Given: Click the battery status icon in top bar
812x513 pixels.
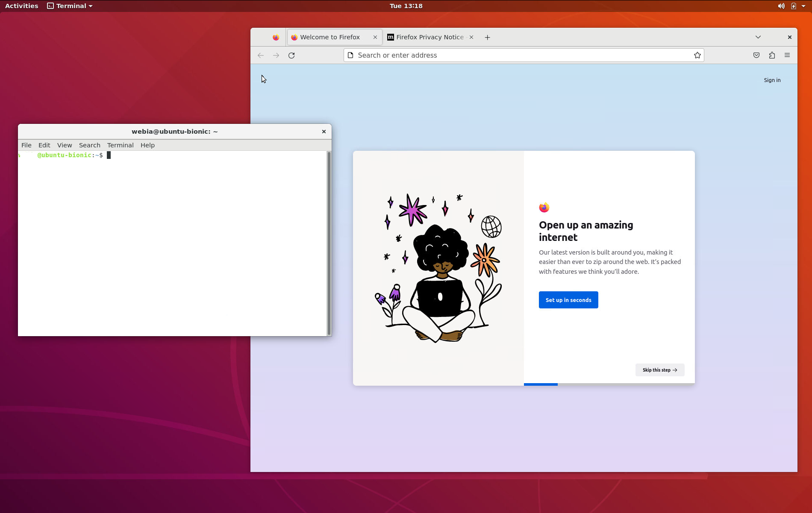Looking at the screenshot, I should click(x=793, y=6).
